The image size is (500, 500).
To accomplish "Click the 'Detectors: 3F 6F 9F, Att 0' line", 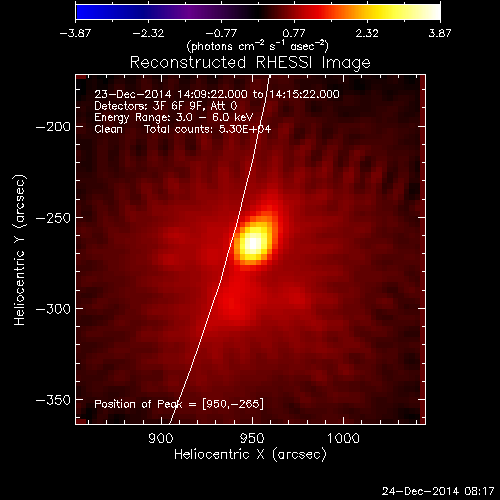I will click(x=166, y=106).
